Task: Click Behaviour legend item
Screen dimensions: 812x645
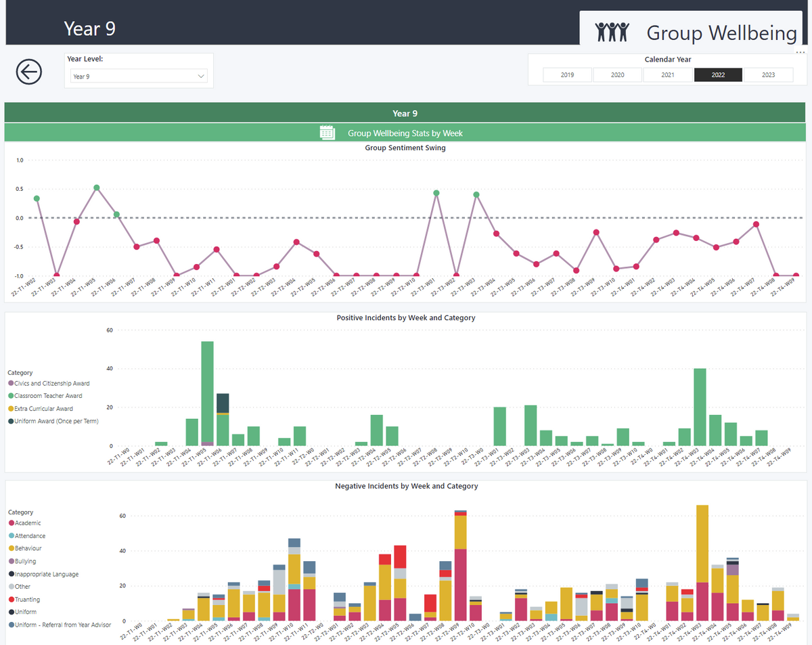Action: point(29,548)
